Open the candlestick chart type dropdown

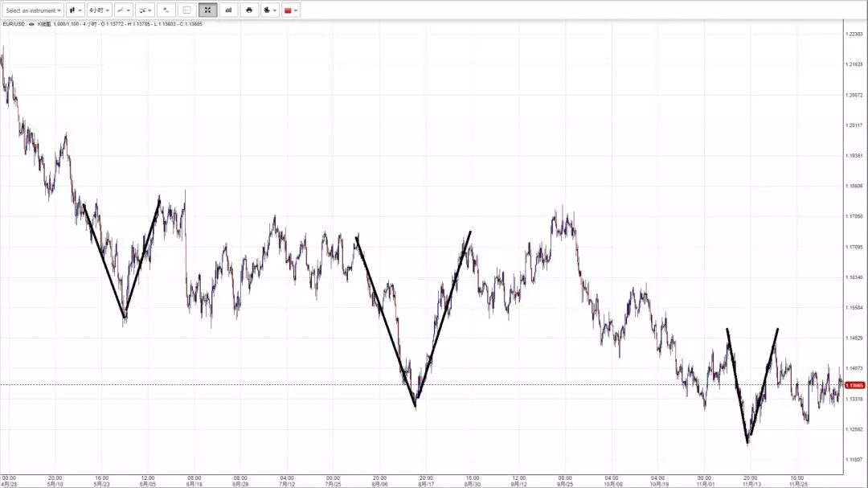point(75,10)
